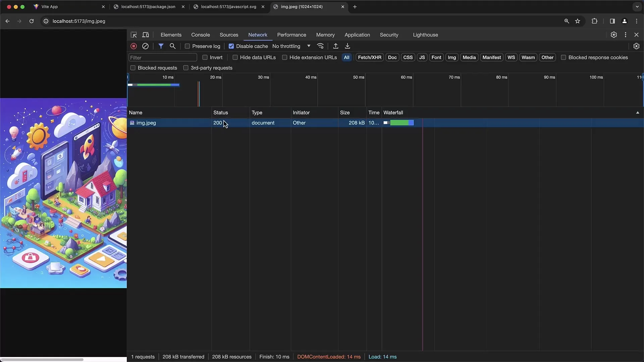Image resolution: width=644 pixels, height=362 pixels.
Task: Click the record/stop button in Network panel
Action: point(133,46)
